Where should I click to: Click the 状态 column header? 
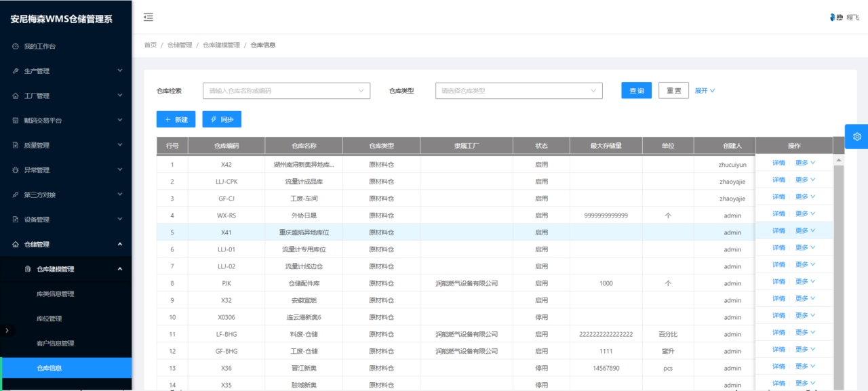point(542,146)
